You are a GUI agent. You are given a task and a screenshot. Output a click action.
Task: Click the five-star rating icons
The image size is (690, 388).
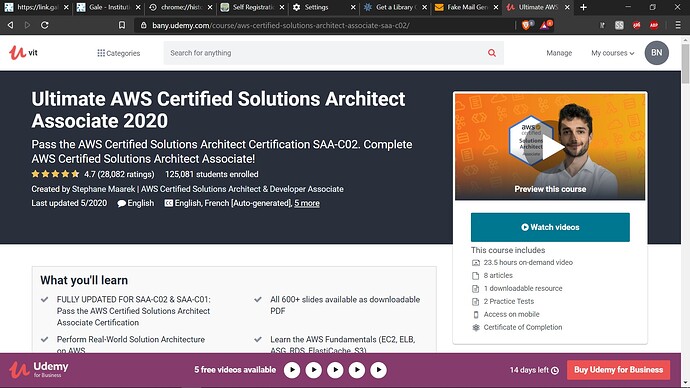(55, 174)
